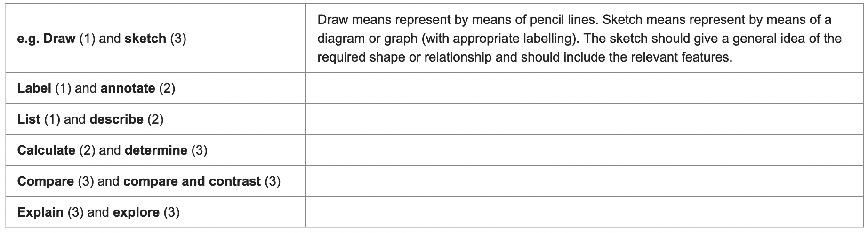
Task: Select the bold word "Label"
Action: pos(34,88)
